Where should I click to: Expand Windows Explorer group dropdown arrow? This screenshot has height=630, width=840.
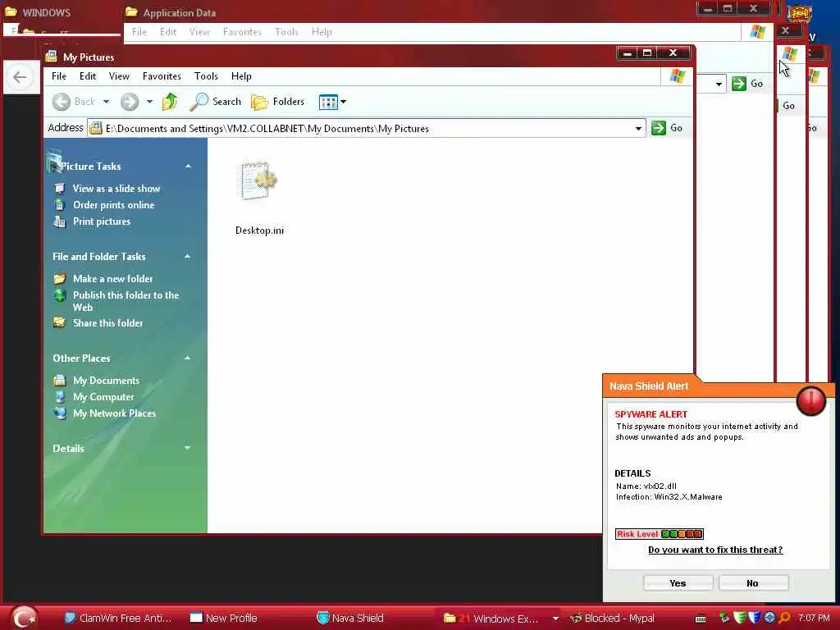(x=555, y=619)
